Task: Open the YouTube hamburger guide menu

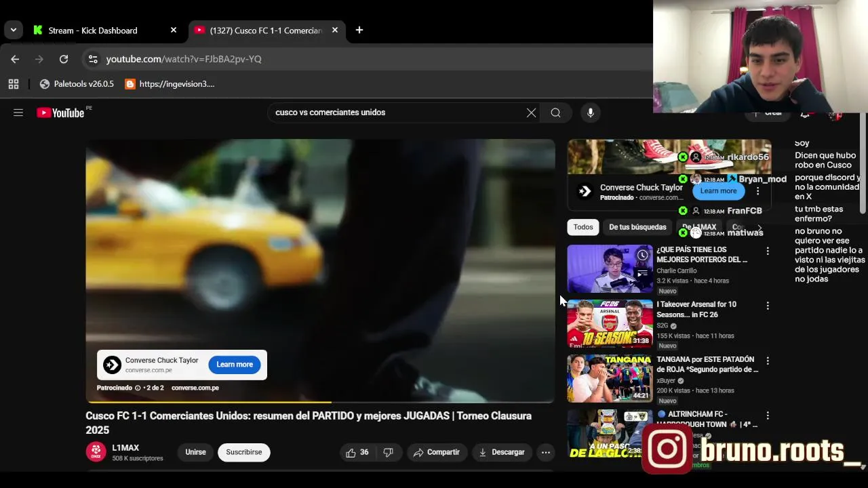Action: pyautogui.click(x=18, y=113)
